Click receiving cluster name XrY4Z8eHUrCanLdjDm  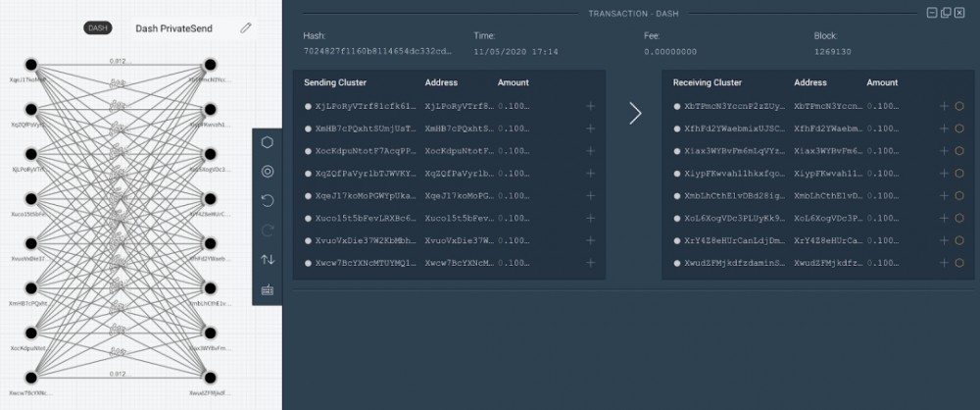coord(735,240)
